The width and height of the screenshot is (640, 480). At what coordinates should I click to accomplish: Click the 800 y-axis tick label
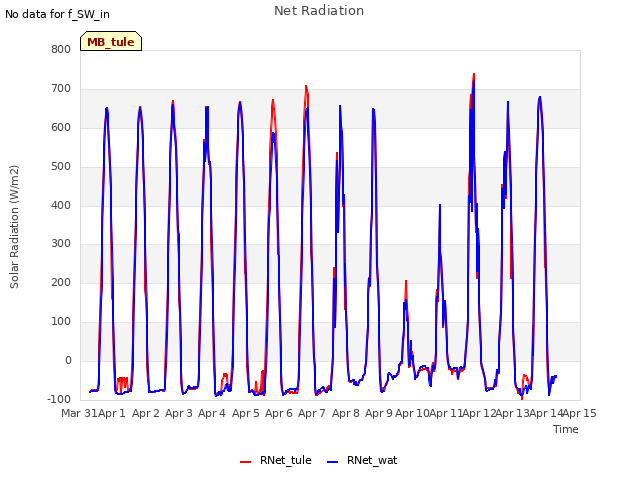(x=61, y=49)
